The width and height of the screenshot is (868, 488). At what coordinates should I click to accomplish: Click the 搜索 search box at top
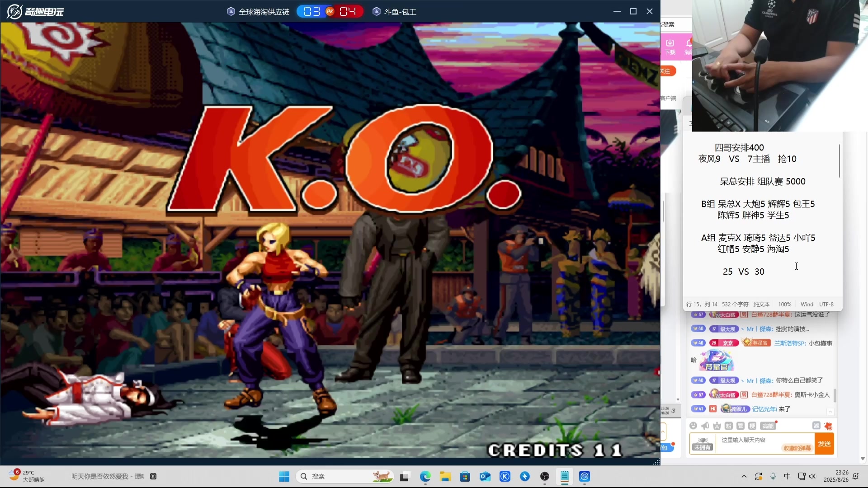[676, 24]
